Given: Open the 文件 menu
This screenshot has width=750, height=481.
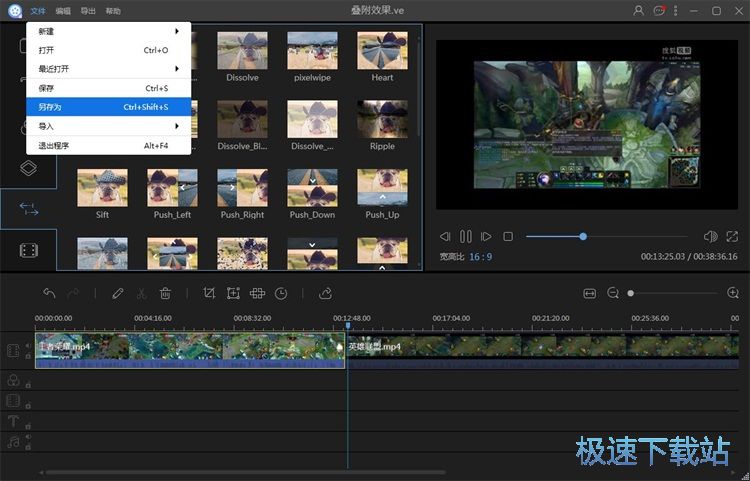Looking at the screenshot, I should [38, 11].
